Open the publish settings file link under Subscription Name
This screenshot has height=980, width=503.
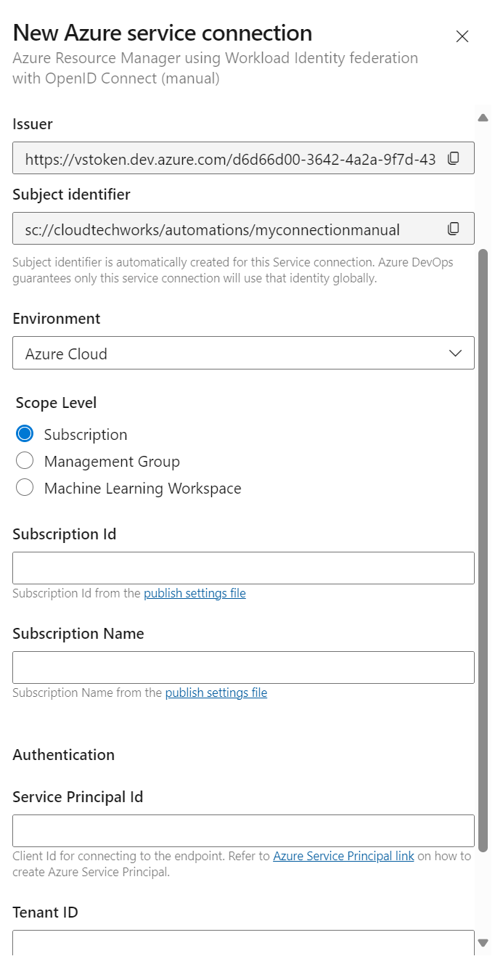click(216, 693)
